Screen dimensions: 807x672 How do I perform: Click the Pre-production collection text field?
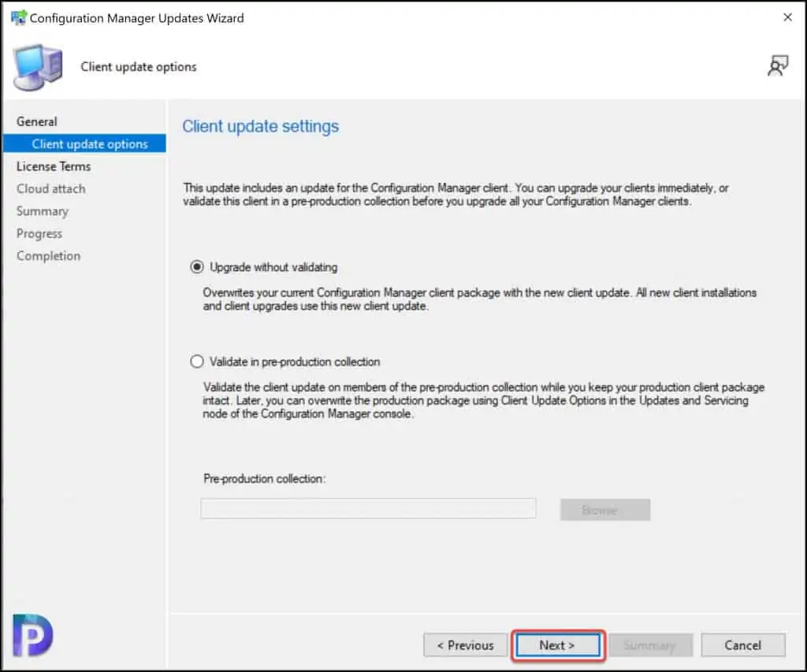point(368,508)
